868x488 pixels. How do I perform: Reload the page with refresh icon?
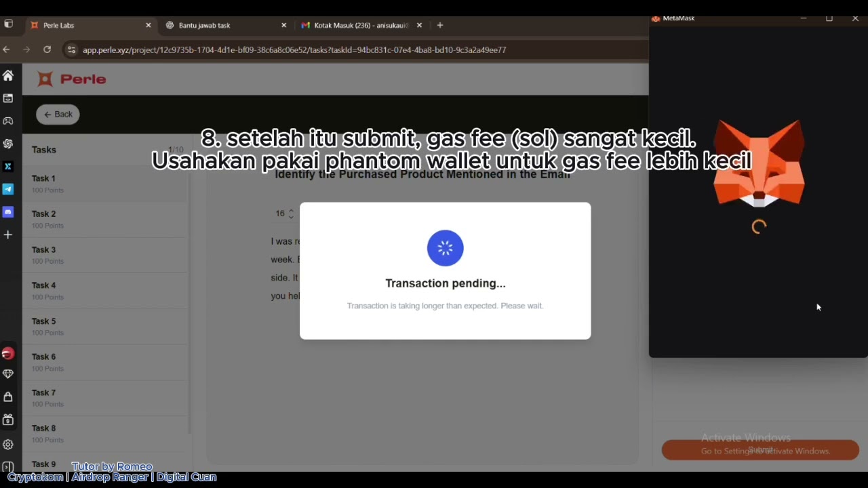pyautogui.click(x=47, y=49)
